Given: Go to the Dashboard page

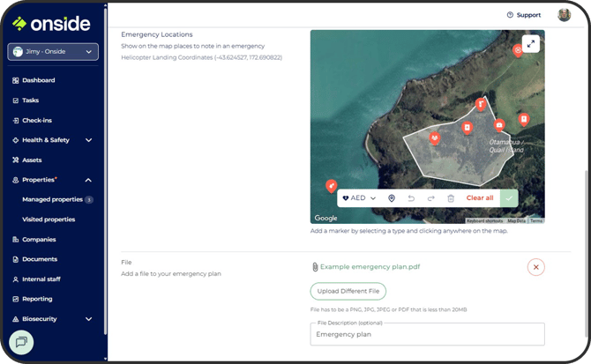Looking at the screenshot, I should pos(38,80).
